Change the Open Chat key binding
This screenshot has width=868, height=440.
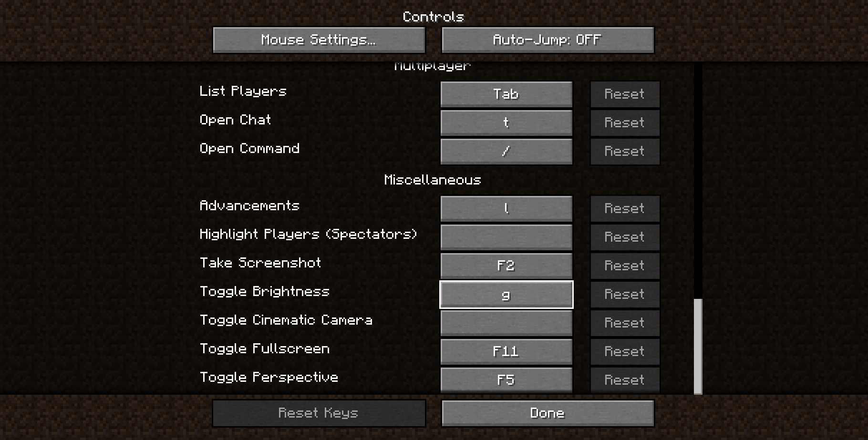506,123
